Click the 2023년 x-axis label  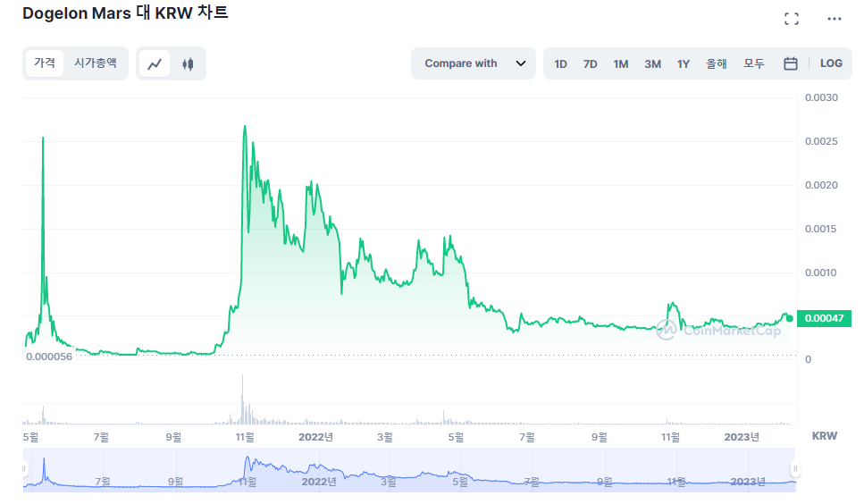(x=741, y=437)
